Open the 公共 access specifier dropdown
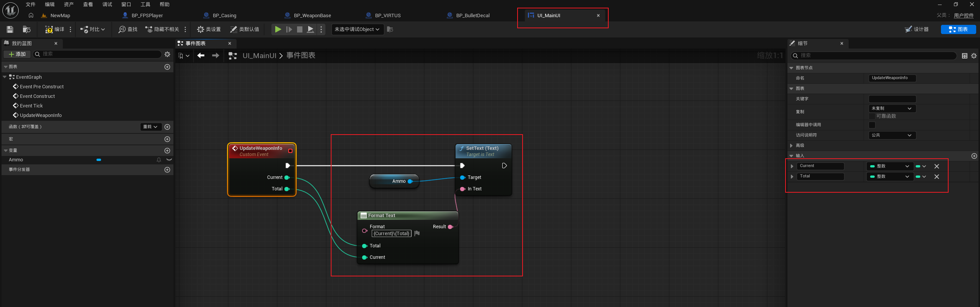 (x=892, y=135)
